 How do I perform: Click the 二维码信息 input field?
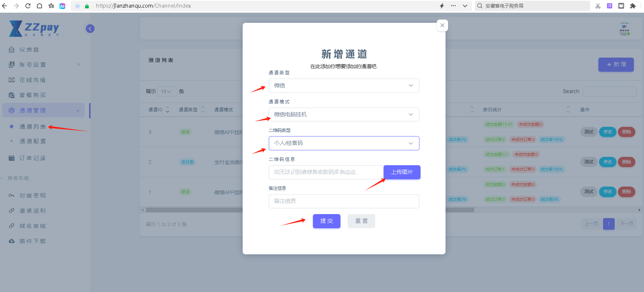[326, 172]
